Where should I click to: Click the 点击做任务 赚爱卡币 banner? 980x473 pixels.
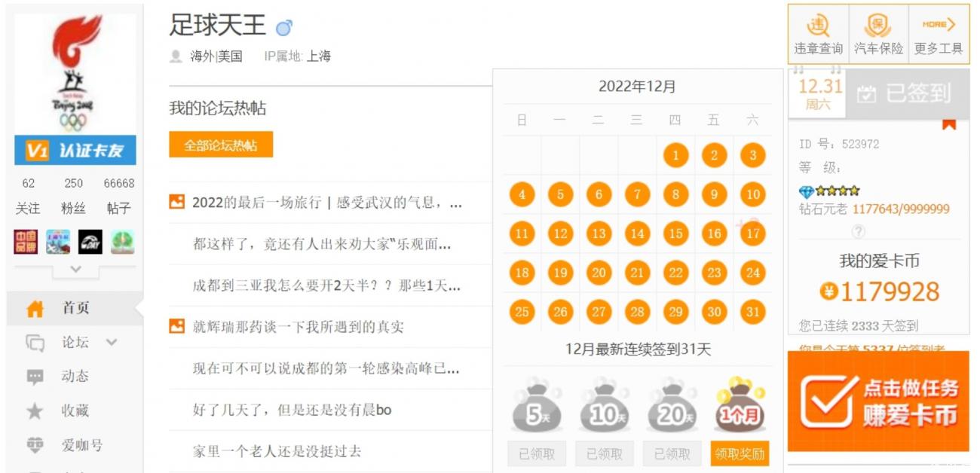878,401
